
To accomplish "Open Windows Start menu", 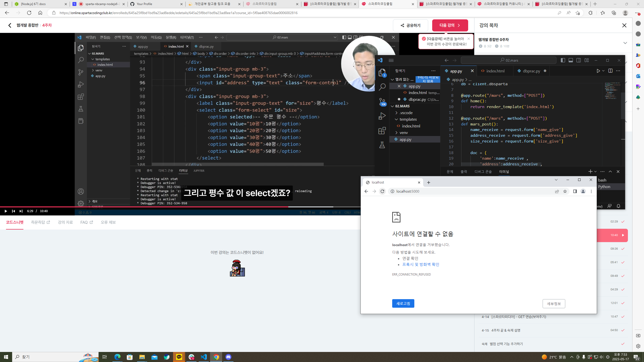I will click(x=6, y=357).
